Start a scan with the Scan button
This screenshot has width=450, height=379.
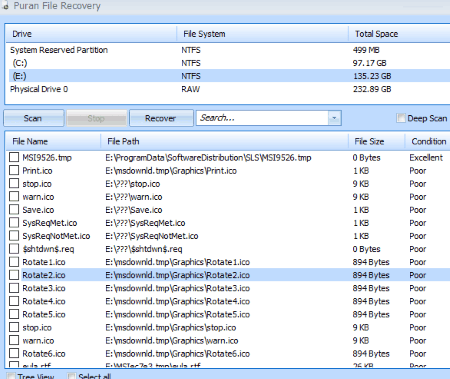[x=34, y=118]
